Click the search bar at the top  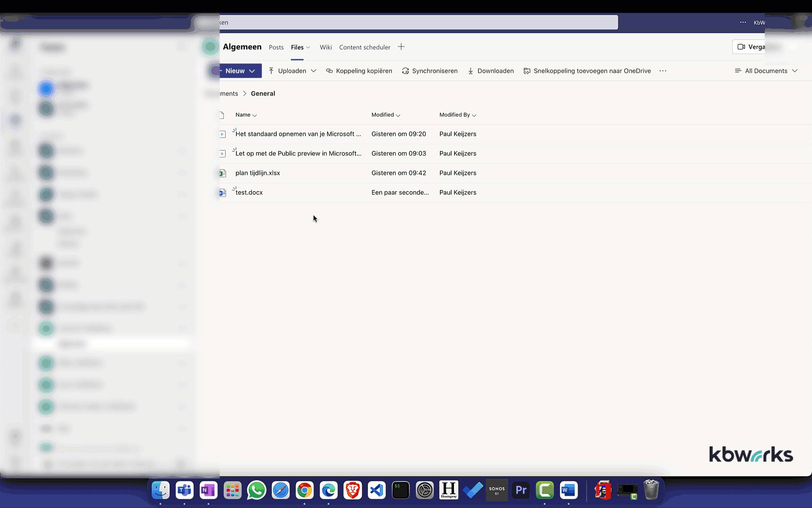(x=418, y=22)
